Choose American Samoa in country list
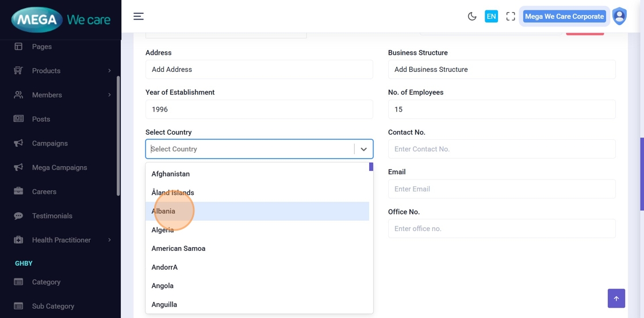 point(178,248)
